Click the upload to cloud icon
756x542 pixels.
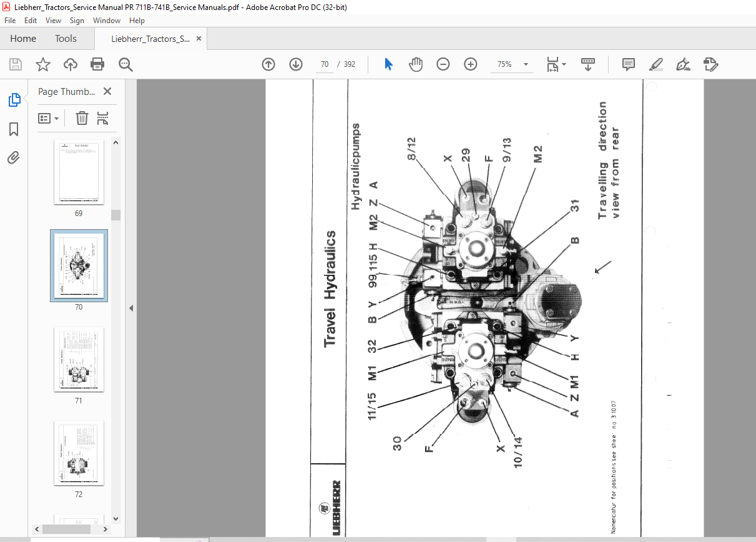[71, 64]
